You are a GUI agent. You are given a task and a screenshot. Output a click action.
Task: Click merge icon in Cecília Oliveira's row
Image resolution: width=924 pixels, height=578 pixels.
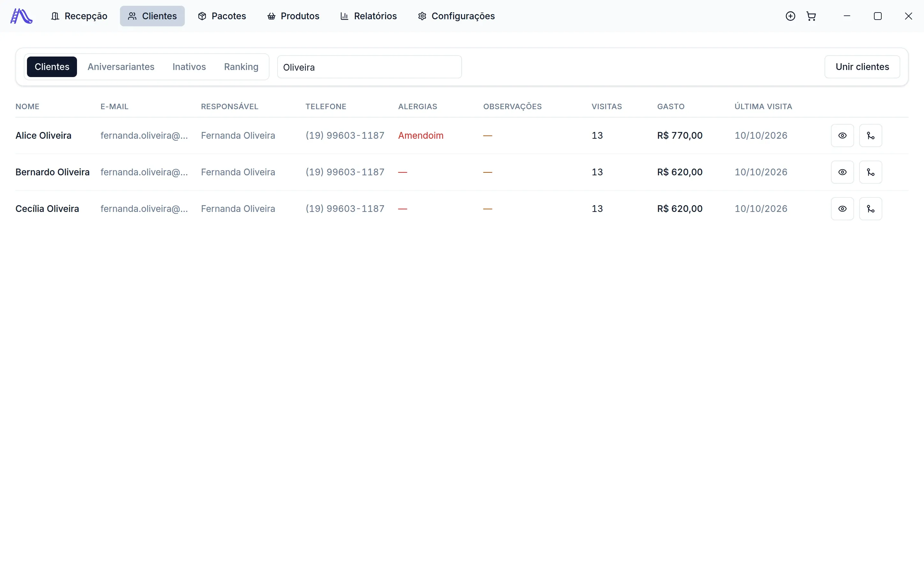[x=870, y=209]
